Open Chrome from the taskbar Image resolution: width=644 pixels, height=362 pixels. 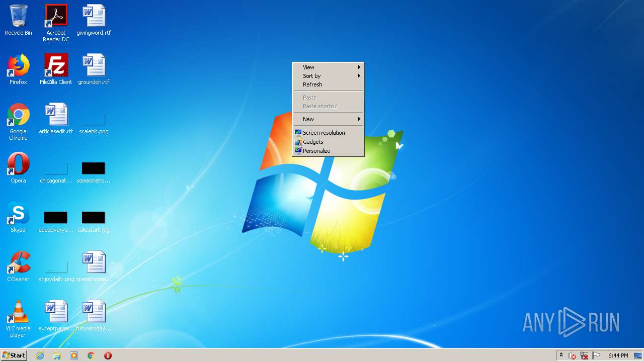91,355
